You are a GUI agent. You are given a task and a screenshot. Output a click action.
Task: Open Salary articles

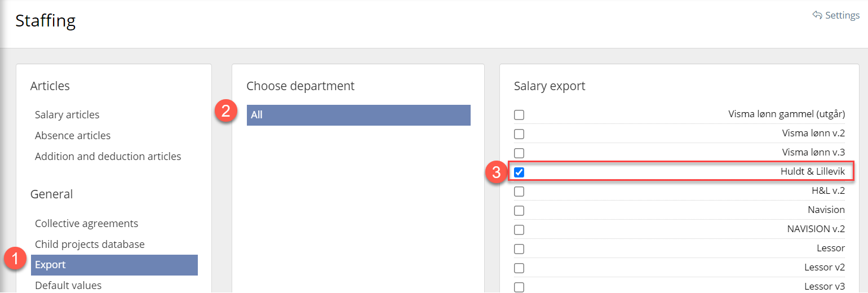coord(67,115)
